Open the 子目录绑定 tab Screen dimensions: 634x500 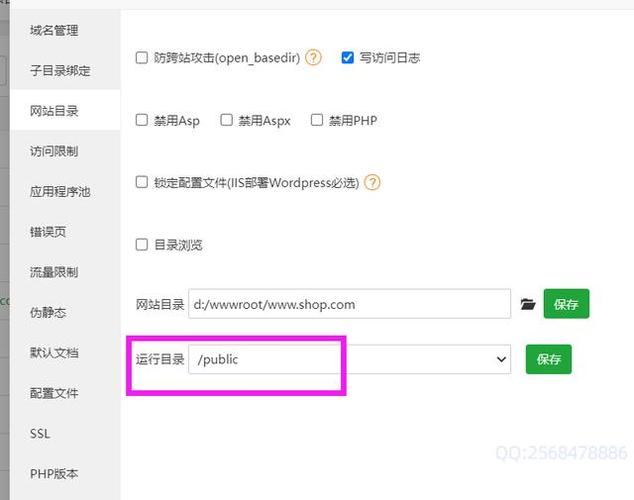point(66,70)
